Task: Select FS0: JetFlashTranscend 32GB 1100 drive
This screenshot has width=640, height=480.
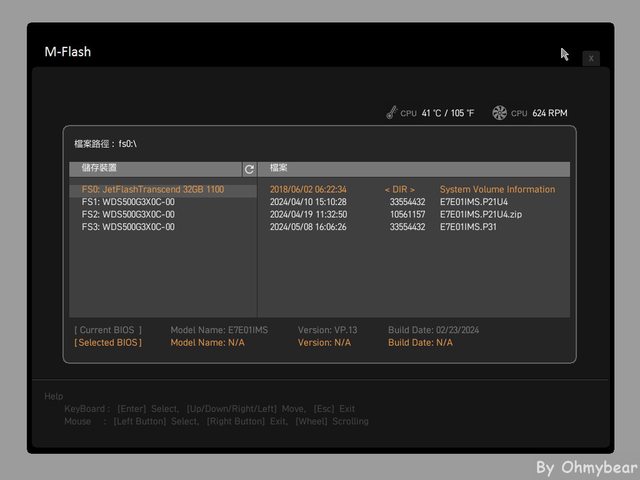Action: click(153, 189)
